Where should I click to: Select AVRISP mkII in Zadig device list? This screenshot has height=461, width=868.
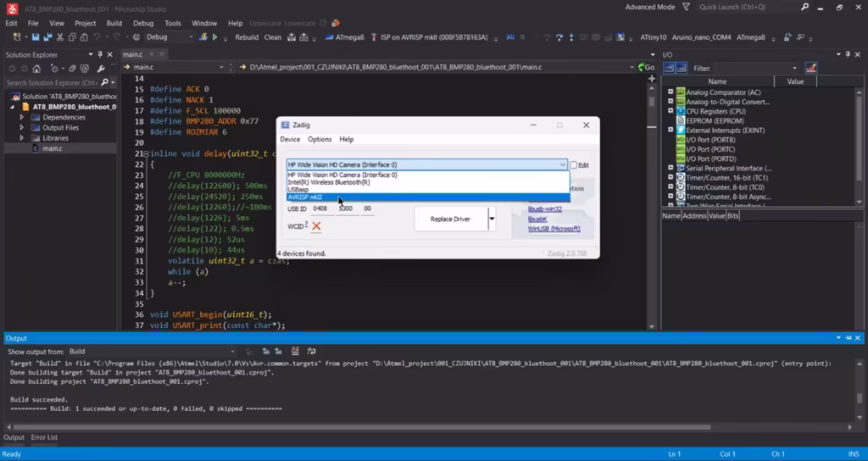click(305, 197)
